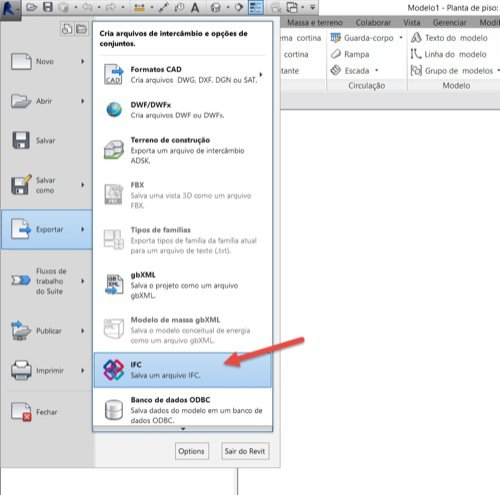Click the Texto do modelo tool
The width and height of the screenshot is (500, 495).
[450, 38]
